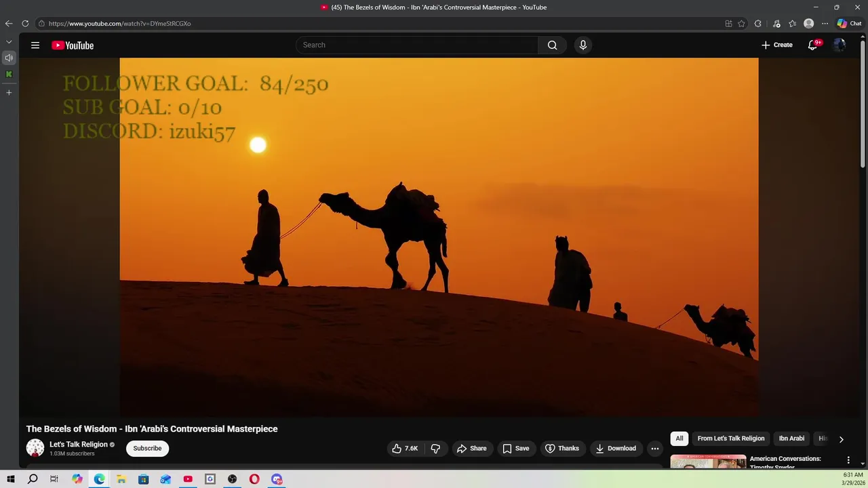Click the YouTube search magnifier button
The width and height of the screenshot is (868, 488).
pyautogui.click(x=552, y=45)
